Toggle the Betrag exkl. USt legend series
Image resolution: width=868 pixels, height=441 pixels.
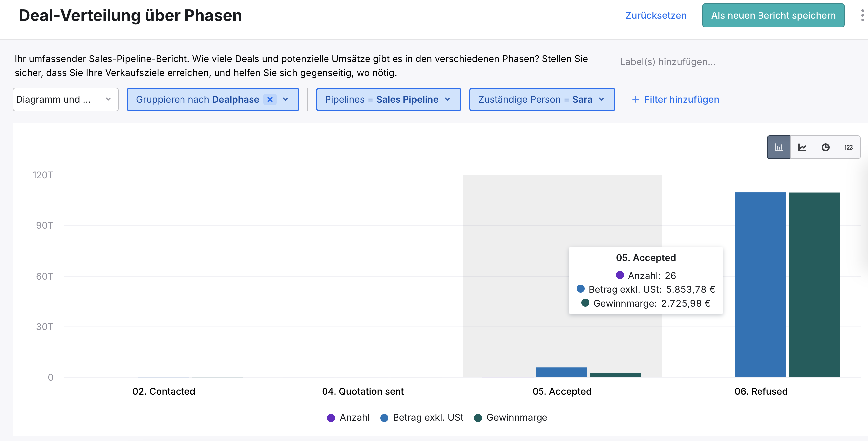click(x=422, y=417)
